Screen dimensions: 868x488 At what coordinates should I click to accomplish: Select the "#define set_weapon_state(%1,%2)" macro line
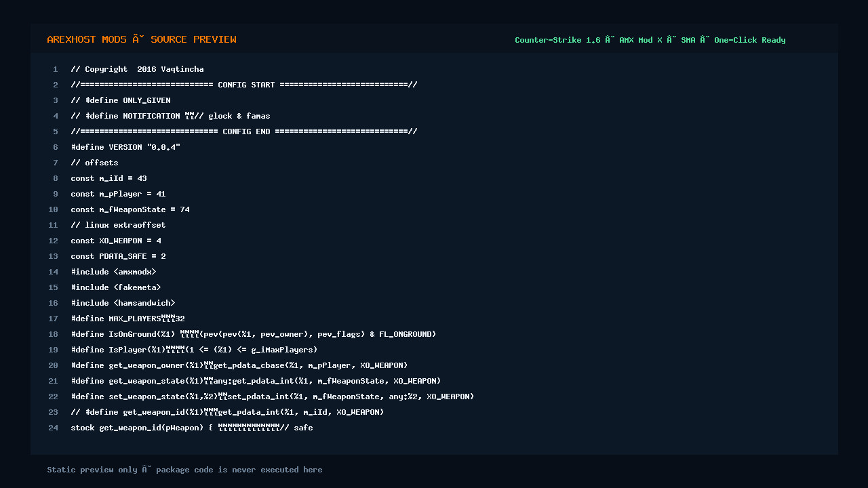273,396
